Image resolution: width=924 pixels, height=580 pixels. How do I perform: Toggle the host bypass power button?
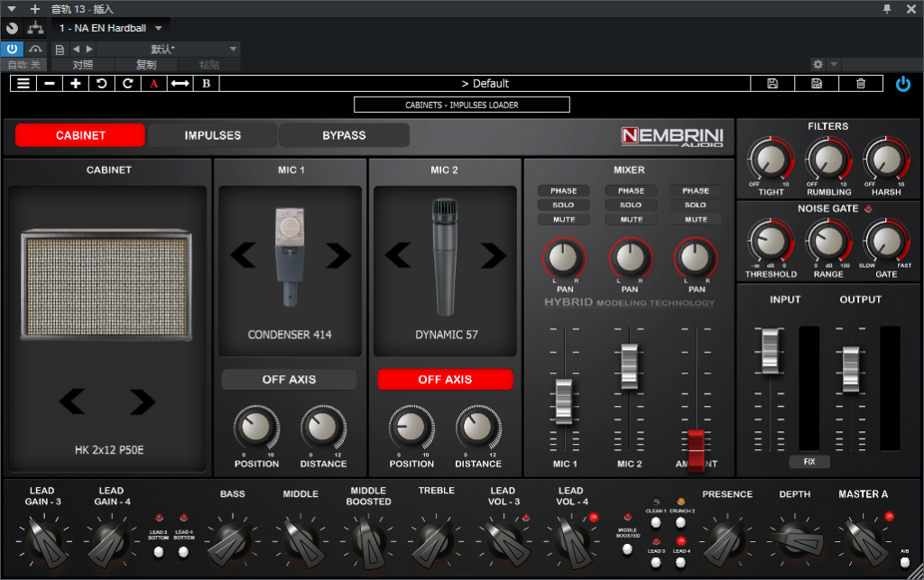point(12,49)
